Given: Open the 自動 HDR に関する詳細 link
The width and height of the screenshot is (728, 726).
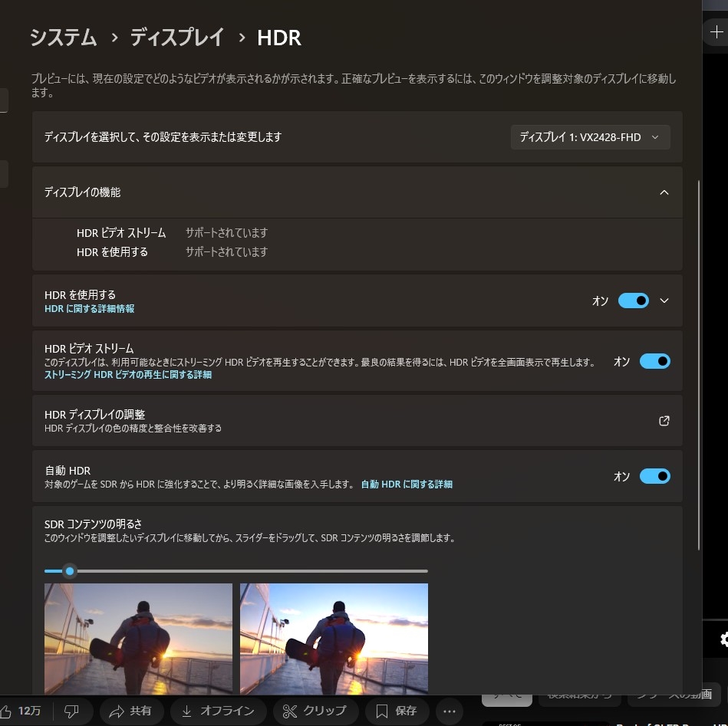Looking at the screenshot, I should [407, 485].
